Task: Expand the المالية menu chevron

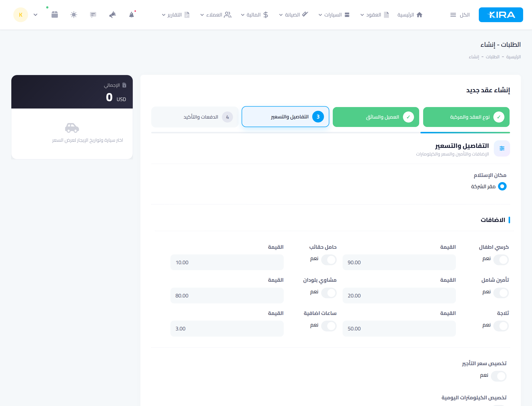Action: click(x=243, y=15)
